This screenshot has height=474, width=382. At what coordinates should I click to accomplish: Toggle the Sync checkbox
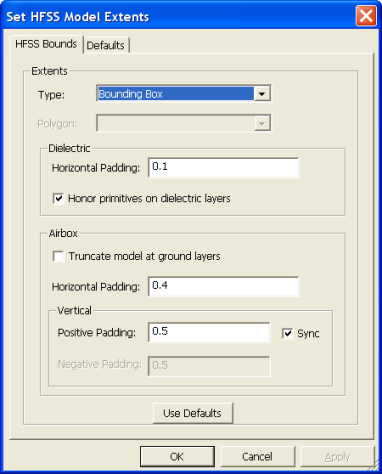tap(287, 333)
